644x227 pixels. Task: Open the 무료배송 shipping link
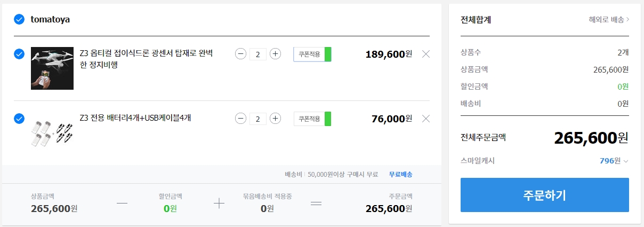click(x=400, y=175)
